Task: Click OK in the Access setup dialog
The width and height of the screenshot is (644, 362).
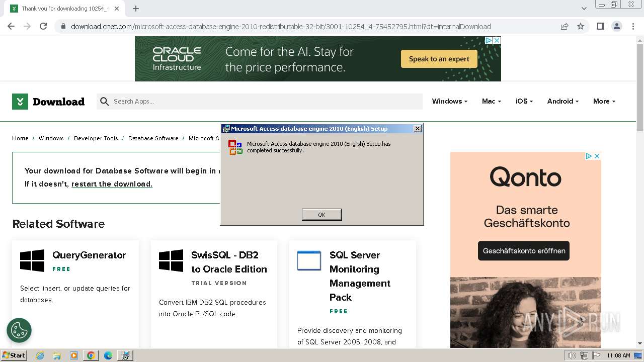Action: 321,215
